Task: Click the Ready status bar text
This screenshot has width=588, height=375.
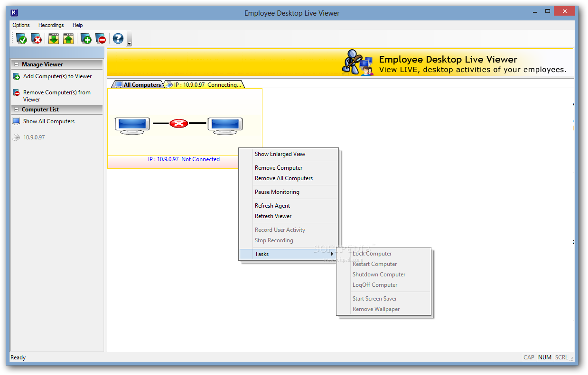Action: (x=18, y=357)
